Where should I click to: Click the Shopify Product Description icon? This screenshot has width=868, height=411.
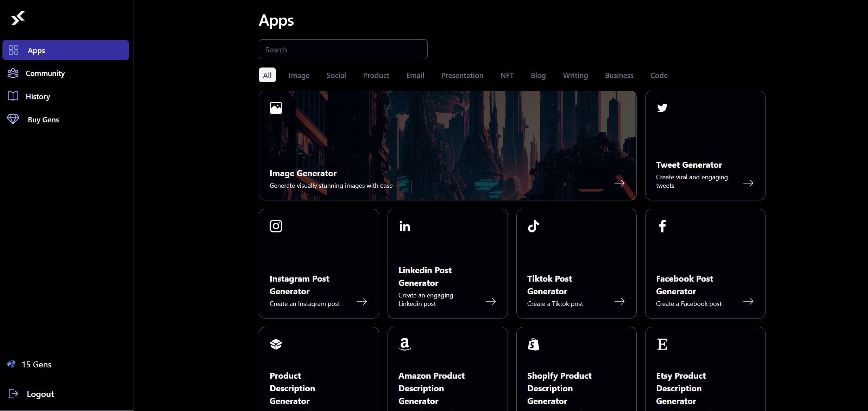click(x=533, y=343)
